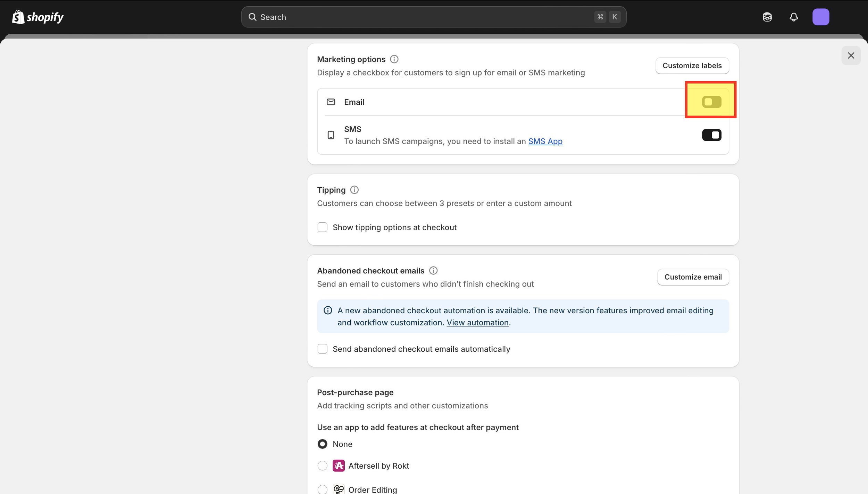Image resolution: width=868 pixels, height=494 pixels.
Task: Check Send abandoned checkout emails automatically
Action: [x=323, y=349]
